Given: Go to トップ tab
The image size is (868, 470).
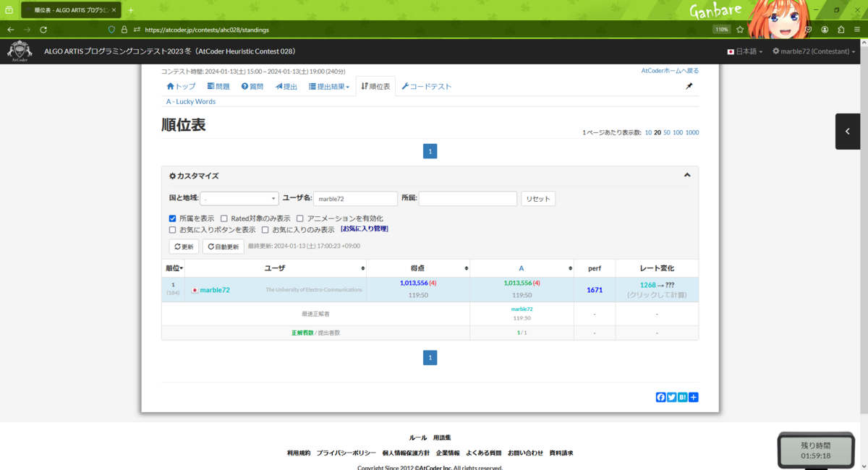Looking at the screenshot, I should pos(181,87).
